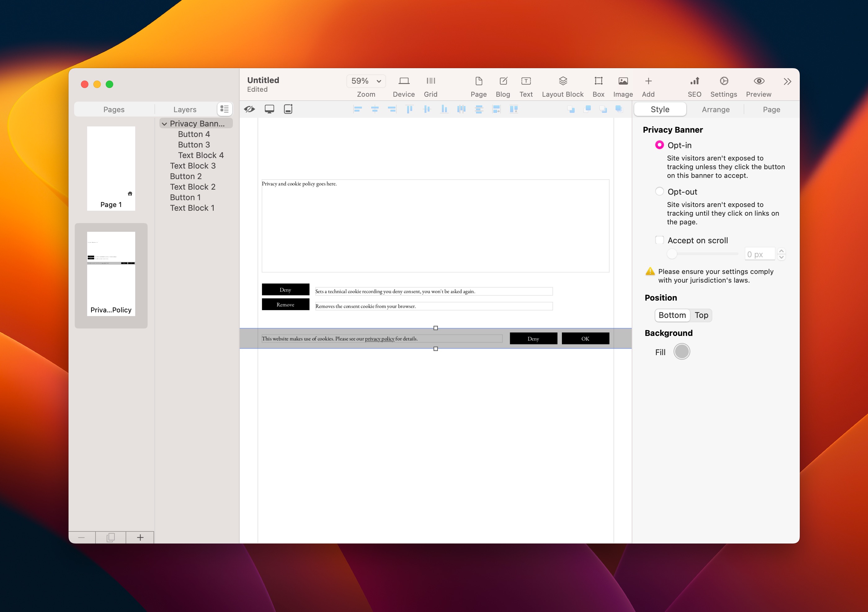Click the duplicate page button

[111, 538]
